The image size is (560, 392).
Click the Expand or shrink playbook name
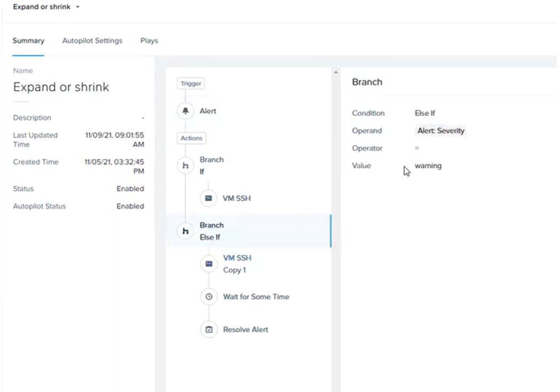tap(61, 87)
